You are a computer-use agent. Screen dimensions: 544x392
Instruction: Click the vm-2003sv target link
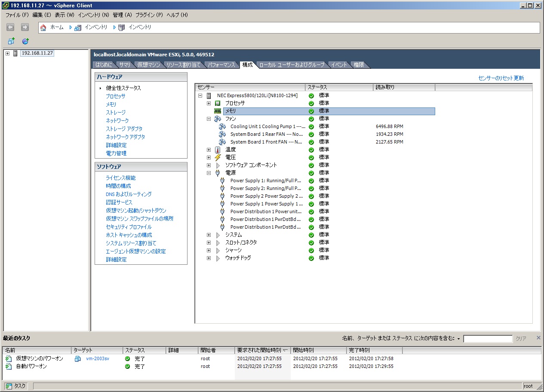(x=98, y=358)
